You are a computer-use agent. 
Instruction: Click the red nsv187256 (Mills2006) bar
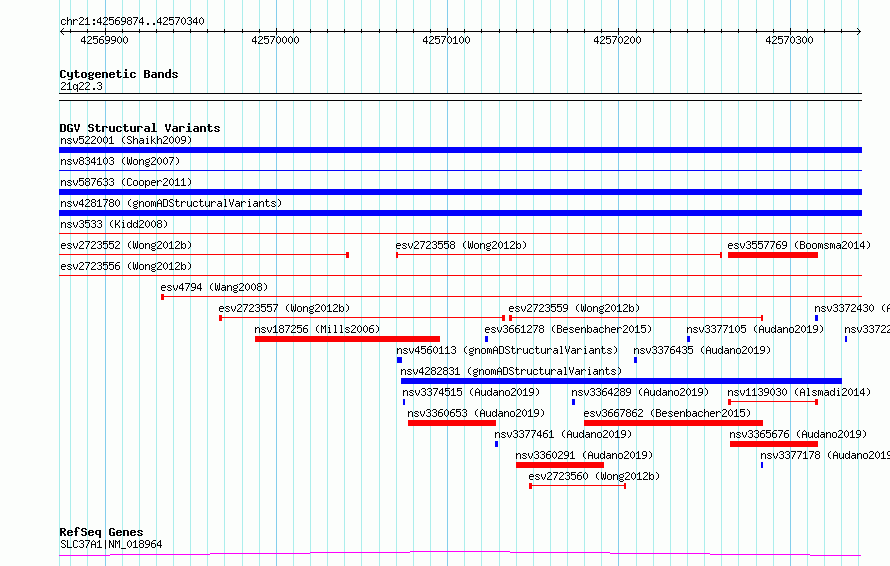pyautogui.click(x=347, y=339)
